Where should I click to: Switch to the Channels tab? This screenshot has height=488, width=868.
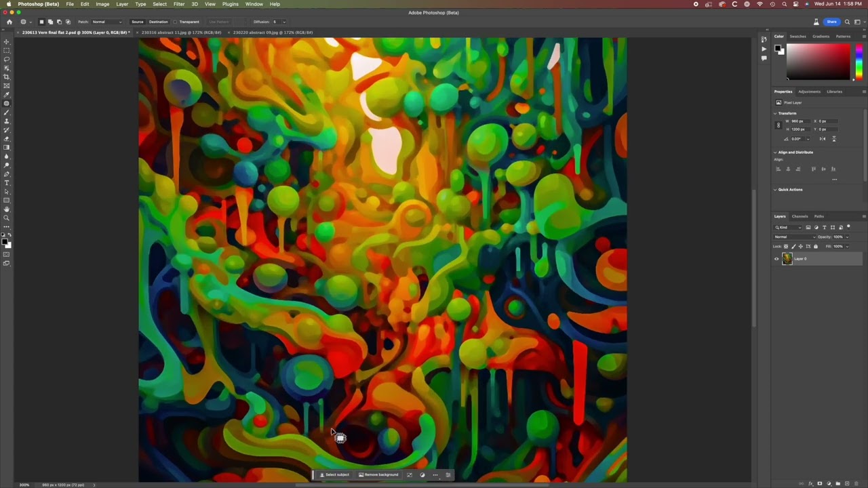click(800, 216)
